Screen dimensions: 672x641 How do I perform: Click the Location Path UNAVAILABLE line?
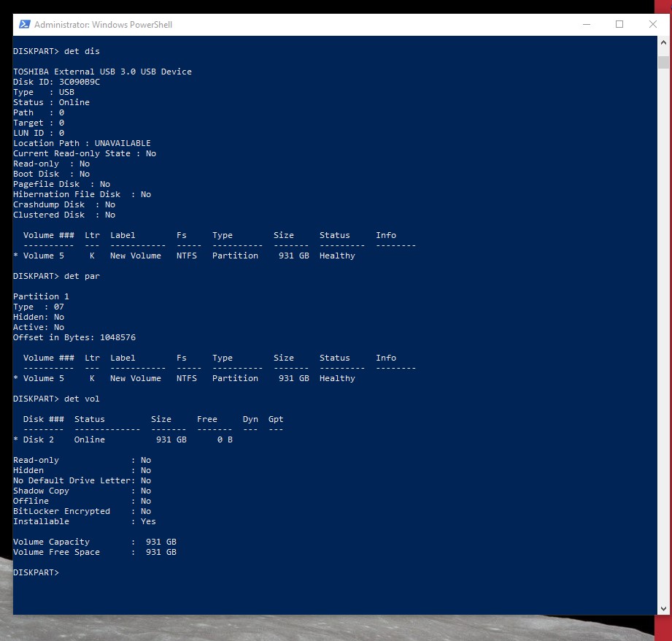[82, 143]
